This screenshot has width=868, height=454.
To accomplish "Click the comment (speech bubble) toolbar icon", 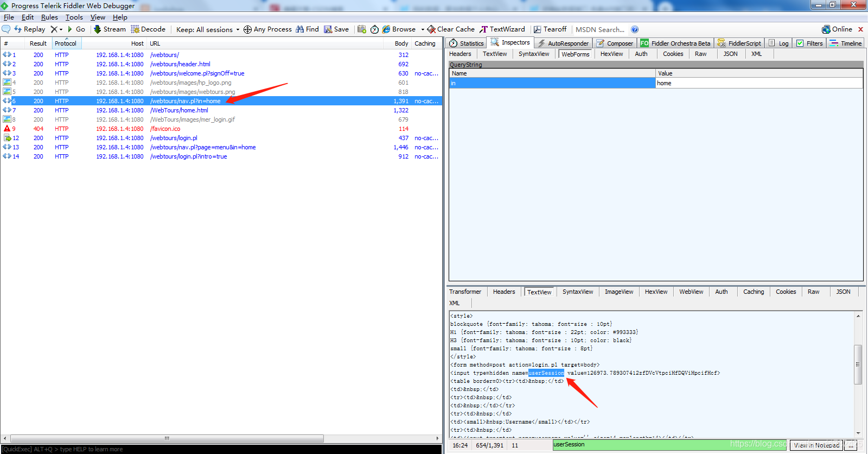I will coord(7,29).
